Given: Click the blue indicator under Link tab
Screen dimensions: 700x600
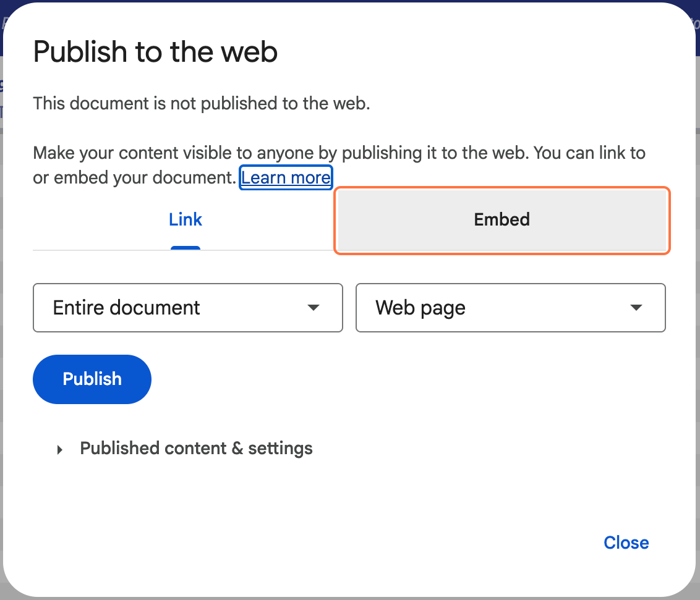Looking at the screenshot, I should (186, 248).
